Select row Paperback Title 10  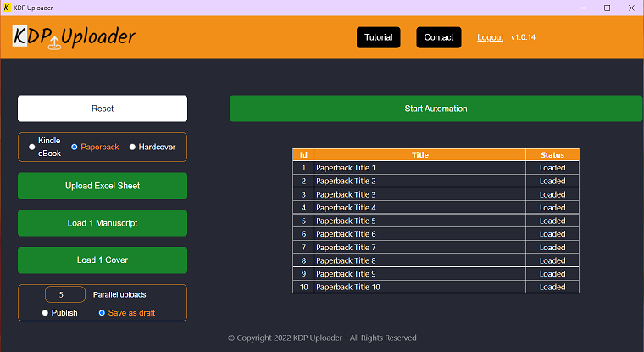point(436,287)
